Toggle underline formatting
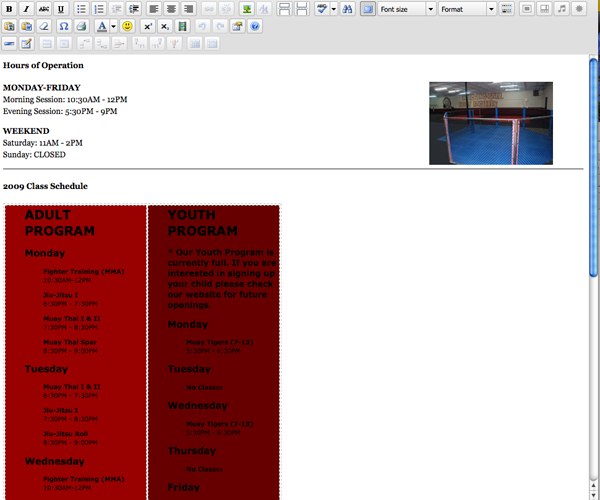 click(x=61, y=9)
